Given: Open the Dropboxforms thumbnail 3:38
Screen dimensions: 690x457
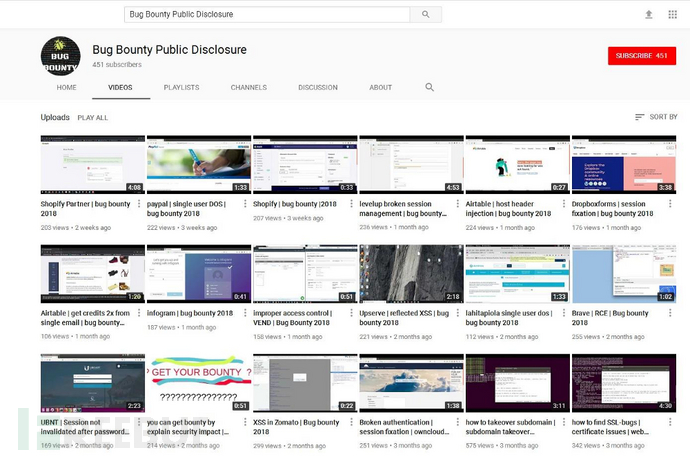Looking at the screenshot, I should click(x=624, y=165).
